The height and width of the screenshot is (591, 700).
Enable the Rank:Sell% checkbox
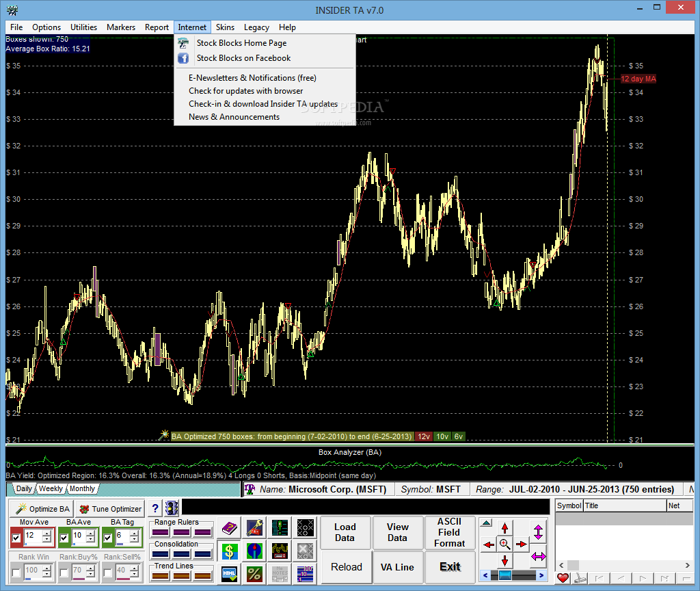coord(107,573)
